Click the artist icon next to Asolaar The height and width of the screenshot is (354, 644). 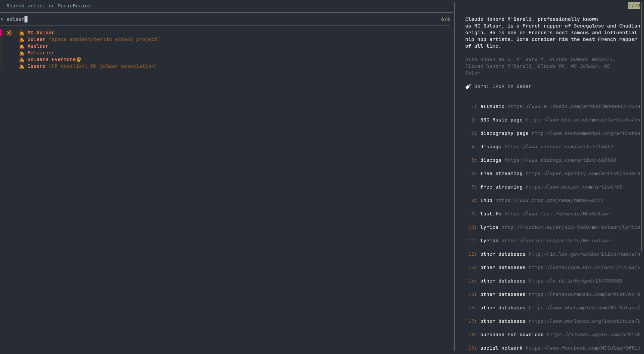[x=22, y=46]
